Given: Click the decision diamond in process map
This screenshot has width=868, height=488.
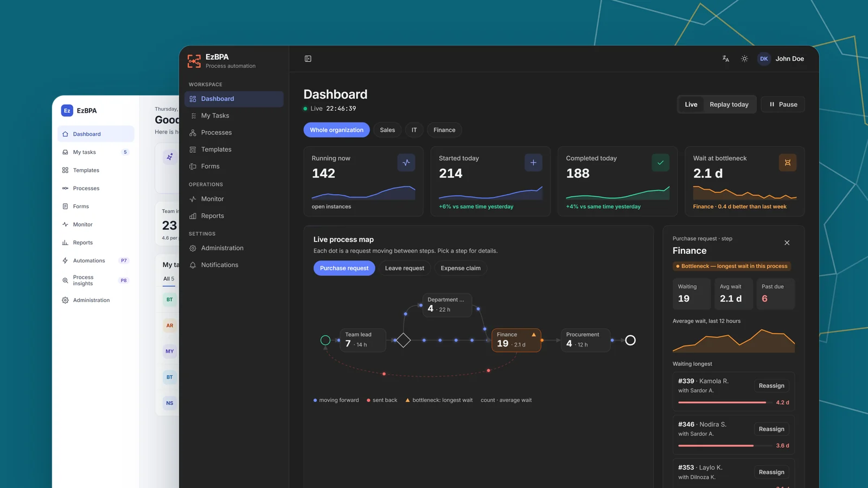Looking at the screenshot, I should pos(403,341).
